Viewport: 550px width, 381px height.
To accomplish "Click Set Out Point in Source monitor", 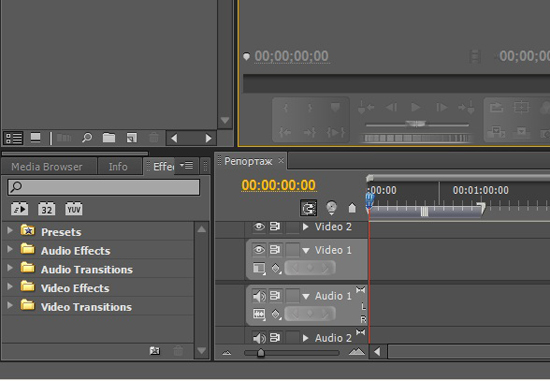I will (310, 108).
